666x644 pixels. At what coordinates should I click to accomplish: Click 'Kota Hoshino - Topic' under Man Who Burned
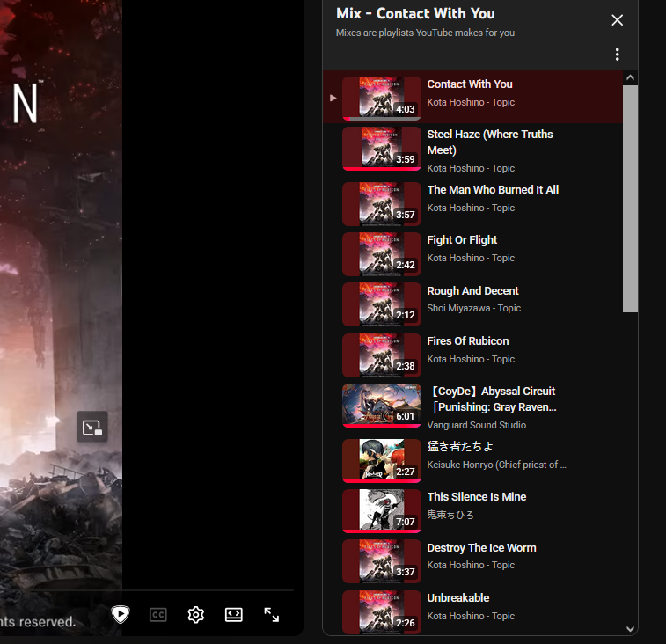471,208
